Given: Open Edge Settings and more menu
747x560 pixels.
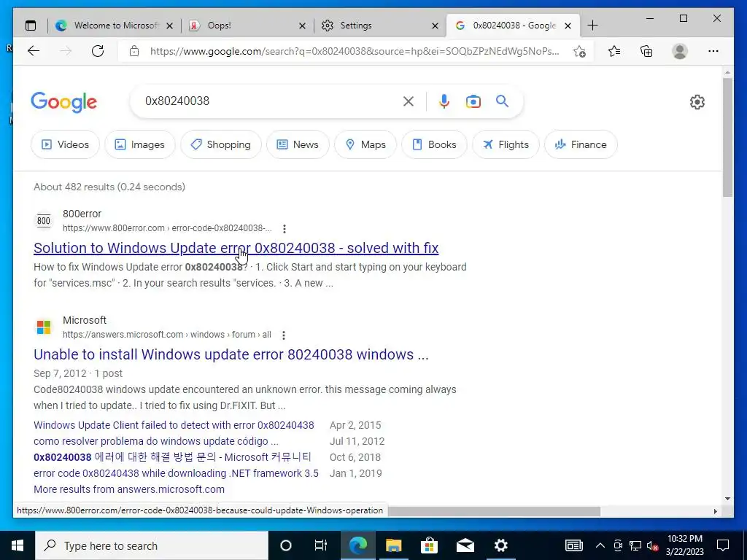Looking at the screenshot, I should click(713, 51).
